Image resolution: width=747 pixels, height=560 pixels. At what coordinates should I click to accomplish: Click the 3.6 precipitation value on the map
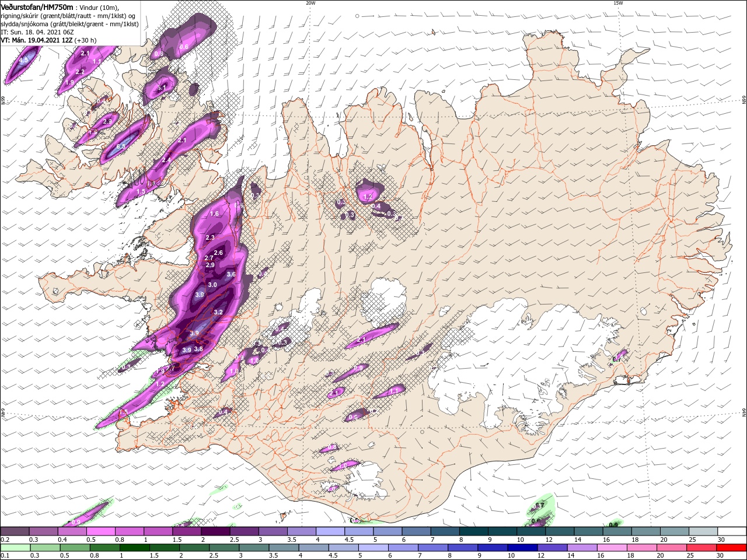tap(231, 275)
